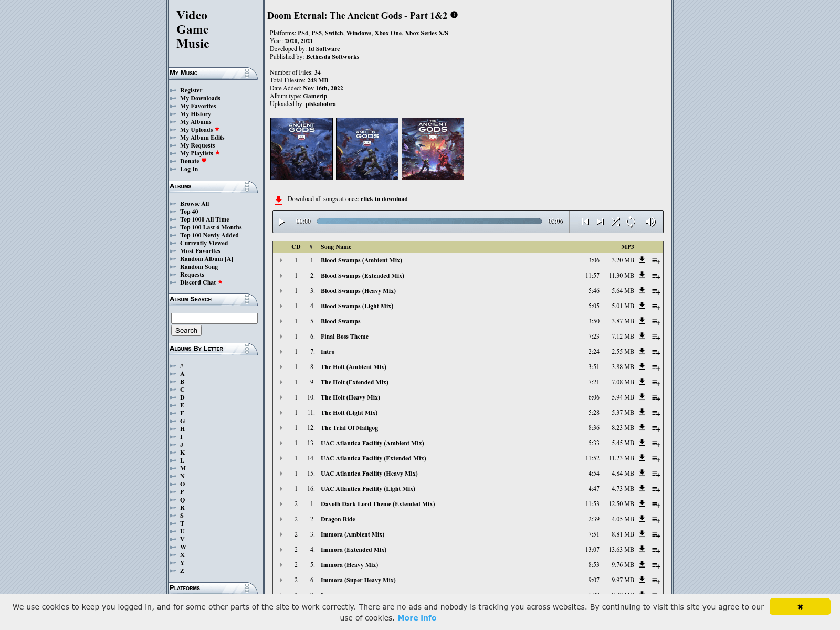Click the album info icon beside title
Viewport: 840px width, 630px height.
454,15
